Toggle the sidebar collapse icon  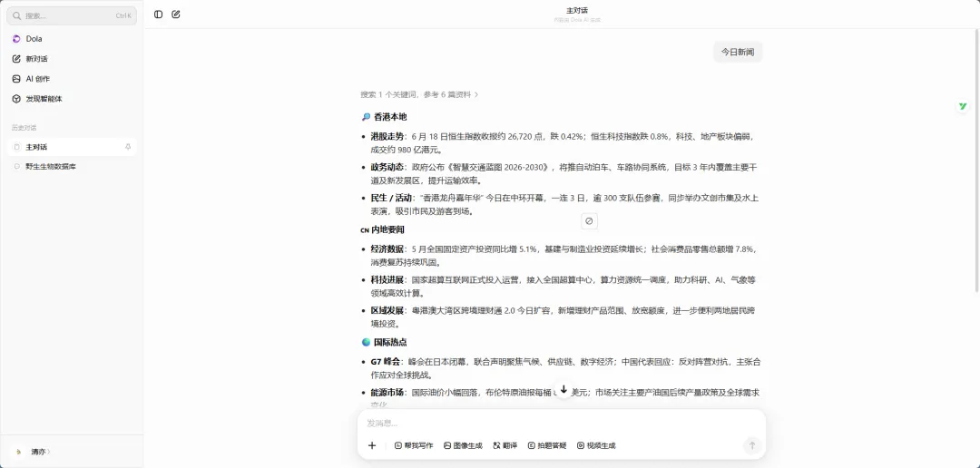tap(158, 15)
